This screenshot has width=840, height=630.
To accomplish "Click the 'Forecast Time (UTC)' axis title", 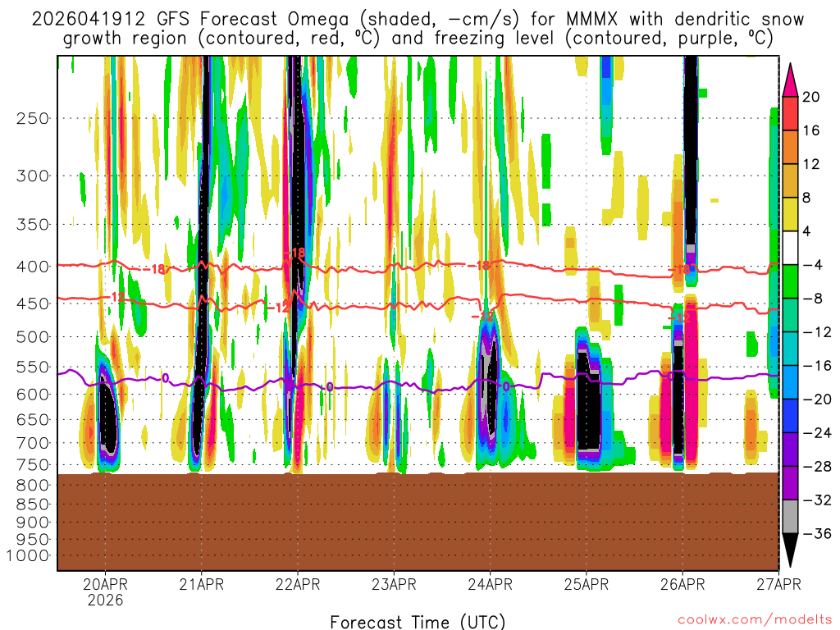I will click(418, 621).
